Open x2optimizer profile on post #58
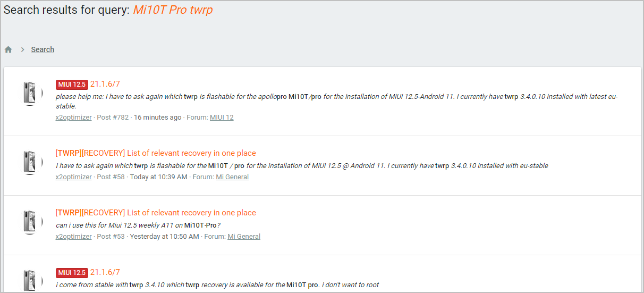This screenshot has height=293, width=644. pos(73,177)
